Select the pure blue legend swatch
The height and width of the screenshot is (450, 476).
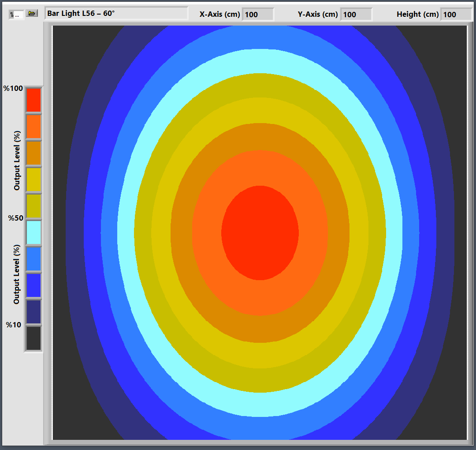click(33, 285)
